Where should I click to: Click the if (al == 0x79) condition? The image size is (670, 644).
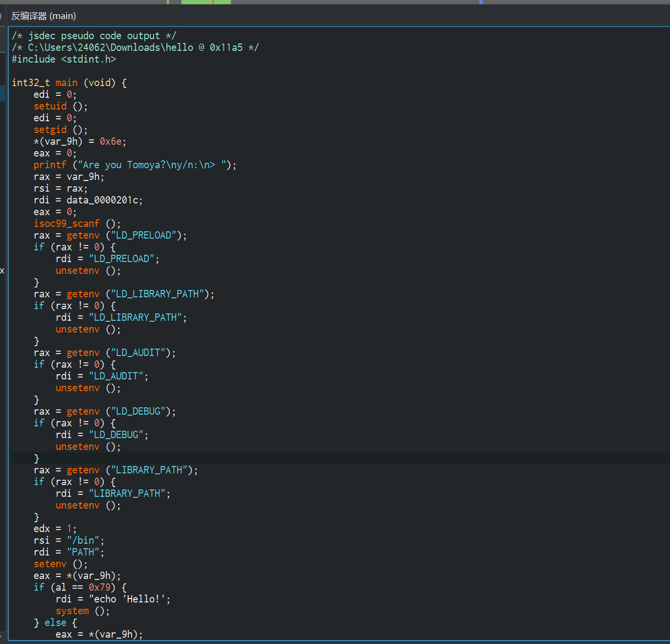pyautogui.click(x=80, y=587)
